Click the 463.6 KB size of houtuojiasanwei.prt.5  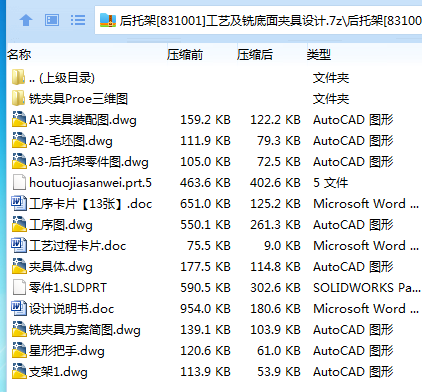(205, 183)
